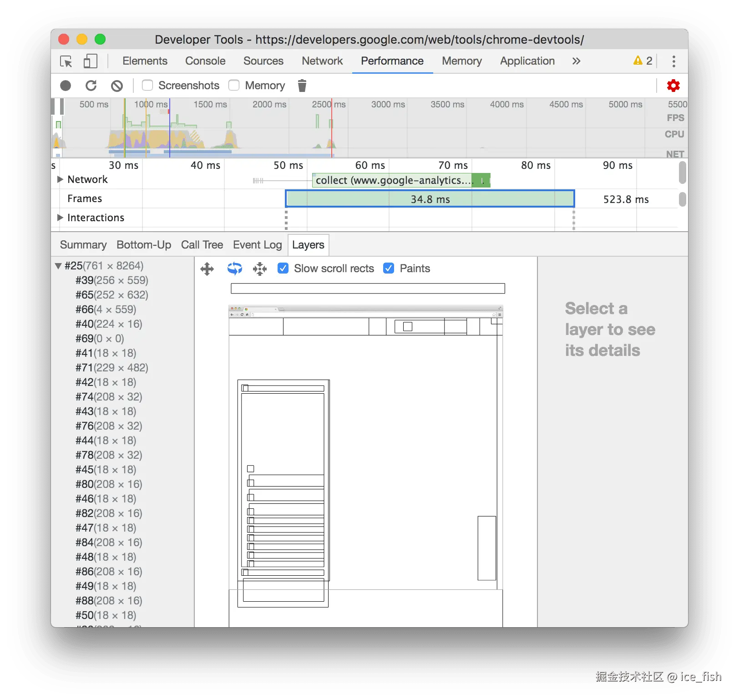Select the Performance tab
The width and height of the screenshot is (739, 700).
click(x=392, y=61)
